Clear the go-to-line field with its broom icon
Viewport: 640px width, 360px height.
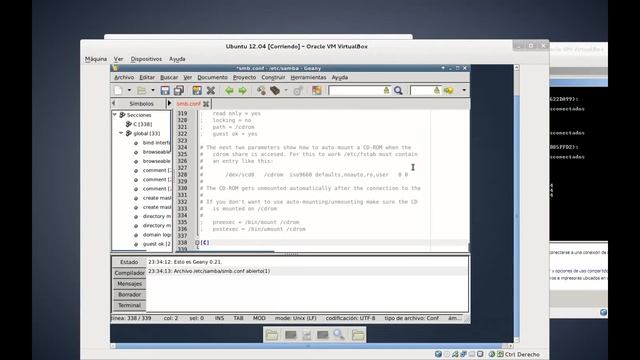tap(437, 90)
